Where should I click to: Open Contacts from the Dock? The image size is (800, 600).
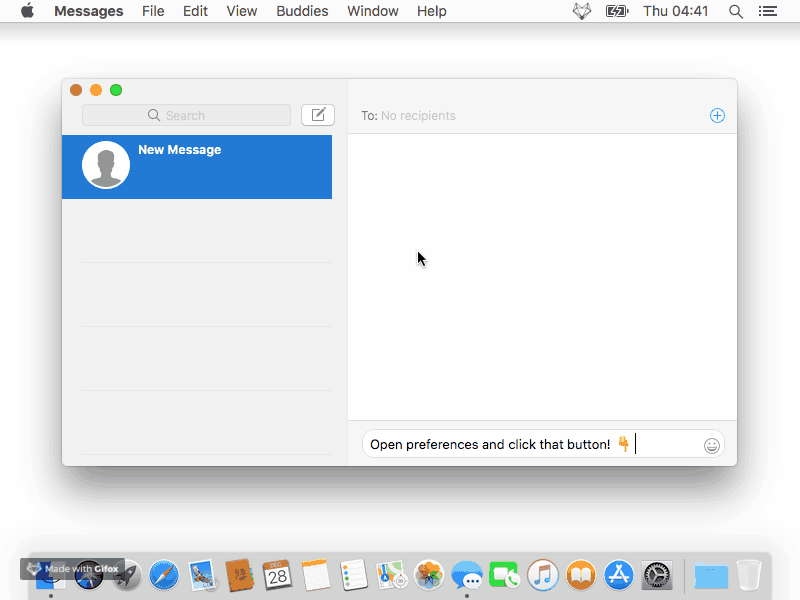tap(240, 575)
